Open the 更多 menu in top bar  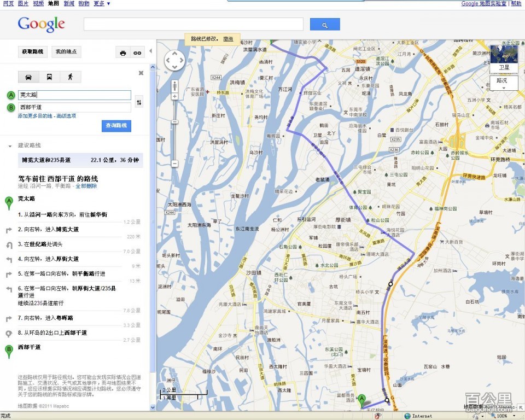pos(101,3)
